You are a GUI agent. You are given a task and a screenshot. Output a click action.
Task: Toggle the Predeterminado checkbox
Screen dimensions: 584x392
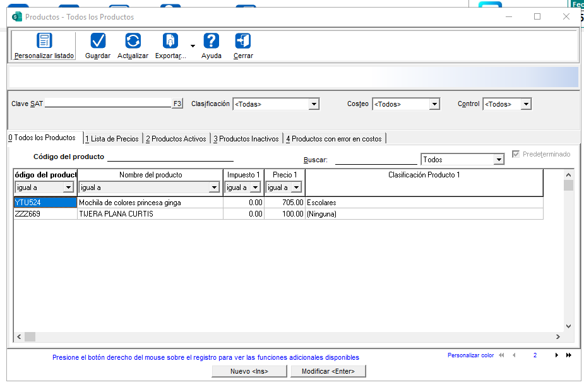point(516,154)
